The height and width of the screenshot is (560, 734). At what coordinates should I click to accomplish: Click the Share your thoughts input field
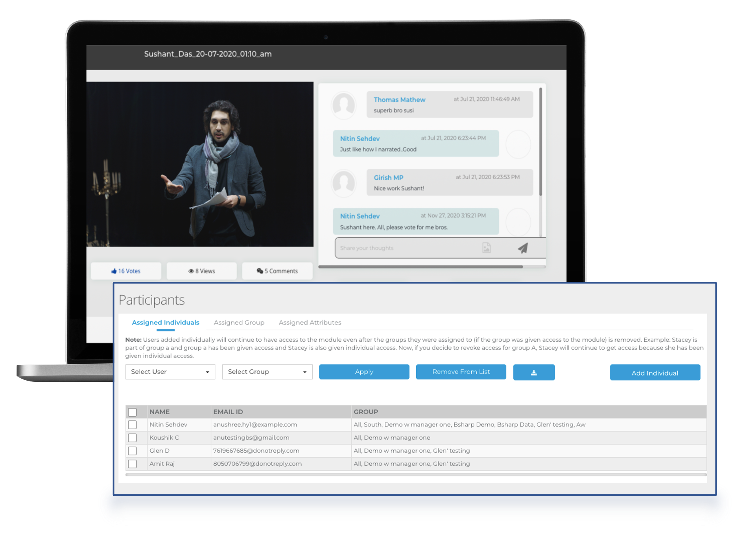405,248
